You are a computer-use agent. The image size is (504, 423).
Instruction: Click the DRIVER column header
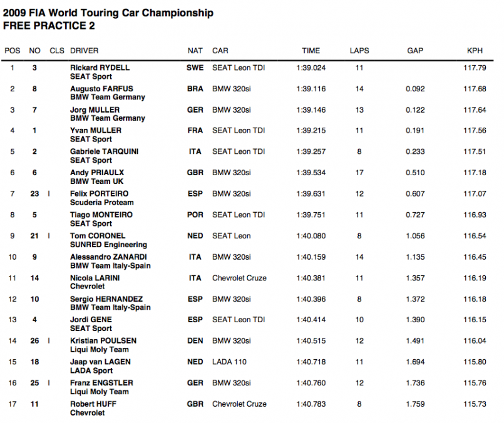pos(84,51)
